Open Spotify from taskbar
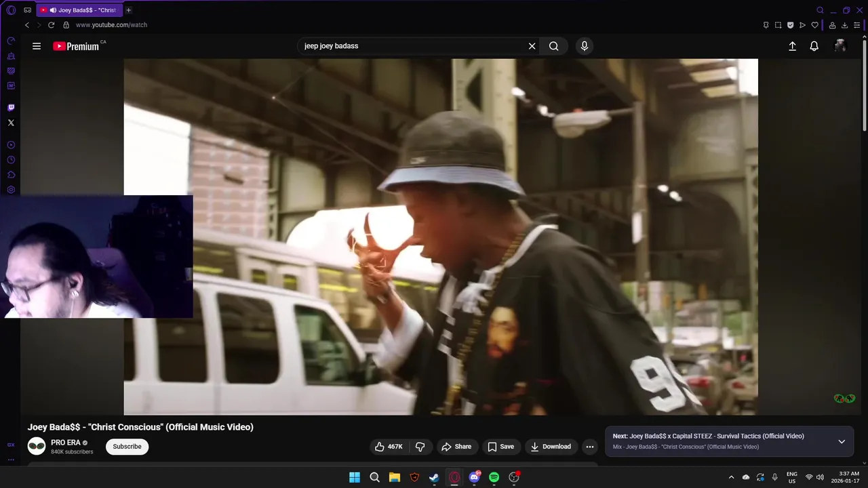Screen dimensions: 868x488 click(x=494, y=477)
